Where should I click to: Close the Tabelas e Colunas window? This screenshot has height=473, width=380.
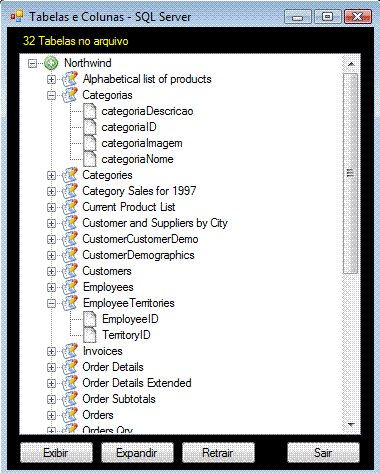358,17
